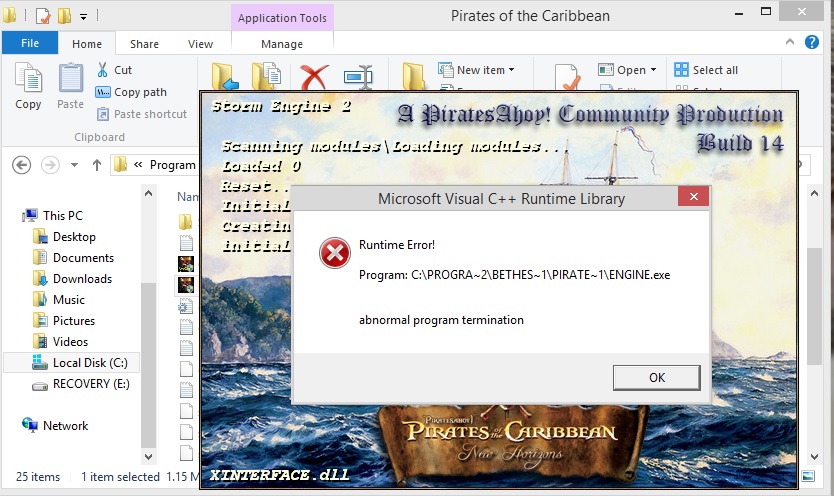Open the Open dropdown in the ribbon
This screenshot has width=834, height=496.
(628, 70)
